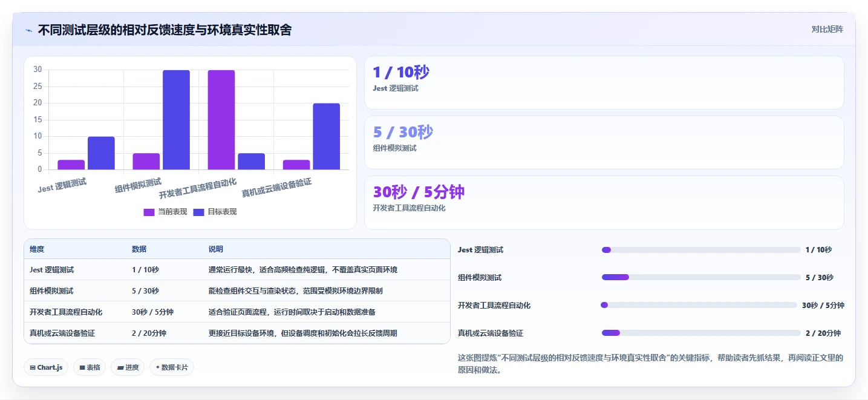Click the 真机或云端设备验证 table row name
The image size is (868, 400).
pyautogui.click(x=62, y=333)
